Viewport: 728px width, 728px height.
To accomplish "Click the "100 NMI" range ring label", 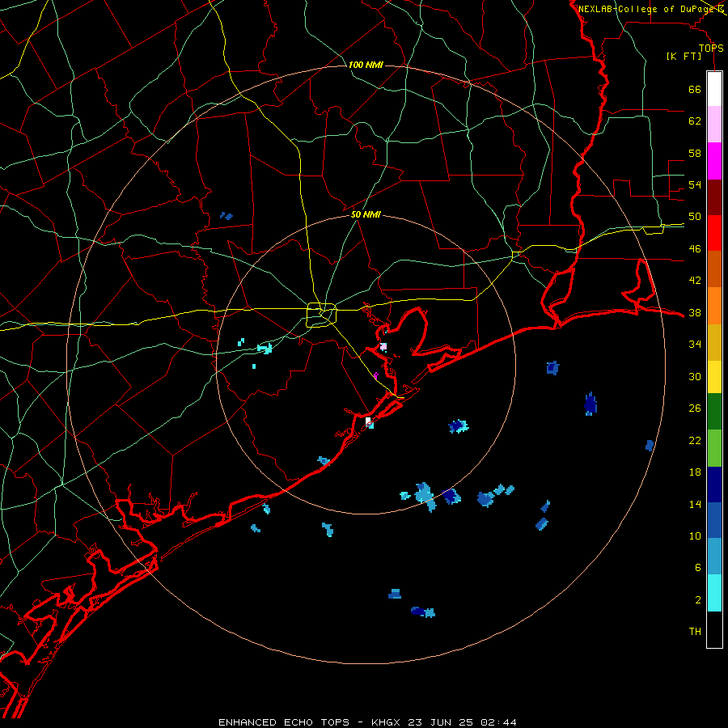I will 366,65.
